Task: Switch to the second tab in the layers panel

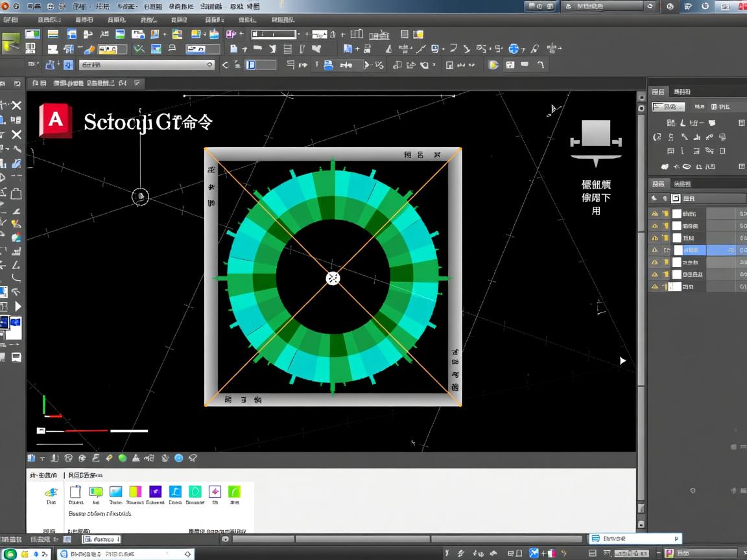Action: pos(682,184)
